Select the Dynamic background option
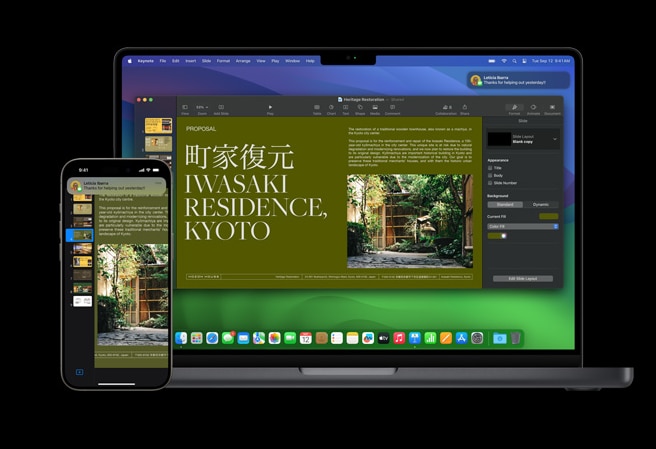The width and height of the screenshot is (656, 449). pyautogui.click(x=541, y=205)
